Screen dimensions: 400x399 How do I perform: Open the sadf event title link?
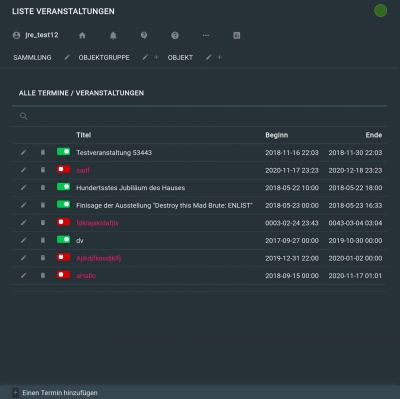(83, 170)
